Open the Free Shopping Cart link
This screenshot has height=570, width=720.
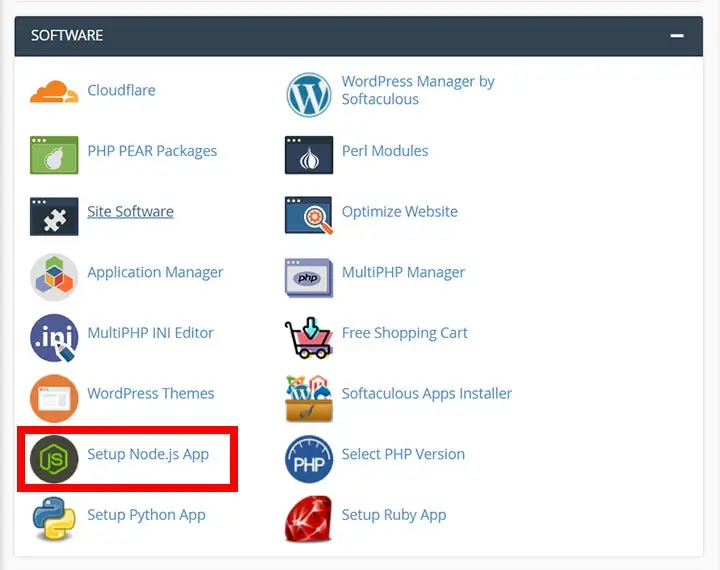coord(405,333)
